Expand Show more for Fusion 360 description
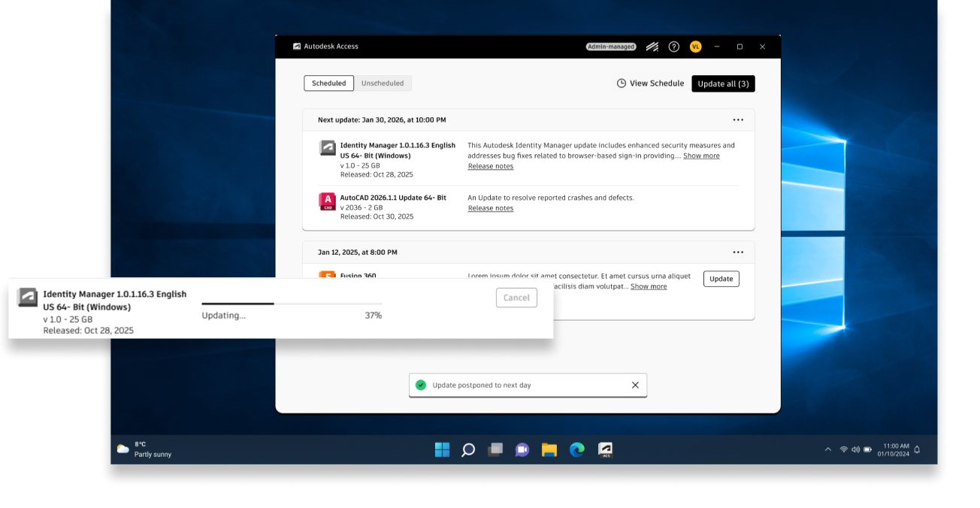 click(x=649, y=286)
